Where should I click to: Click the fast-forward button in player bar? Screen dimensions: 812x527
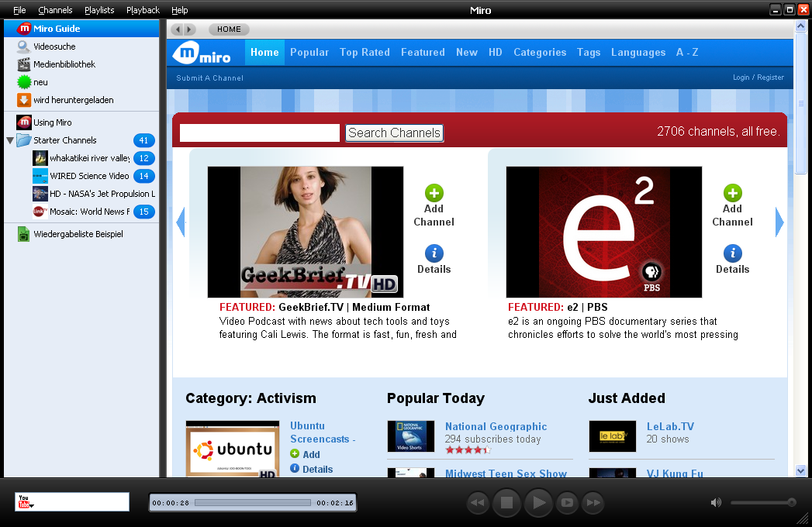[593, 503]
